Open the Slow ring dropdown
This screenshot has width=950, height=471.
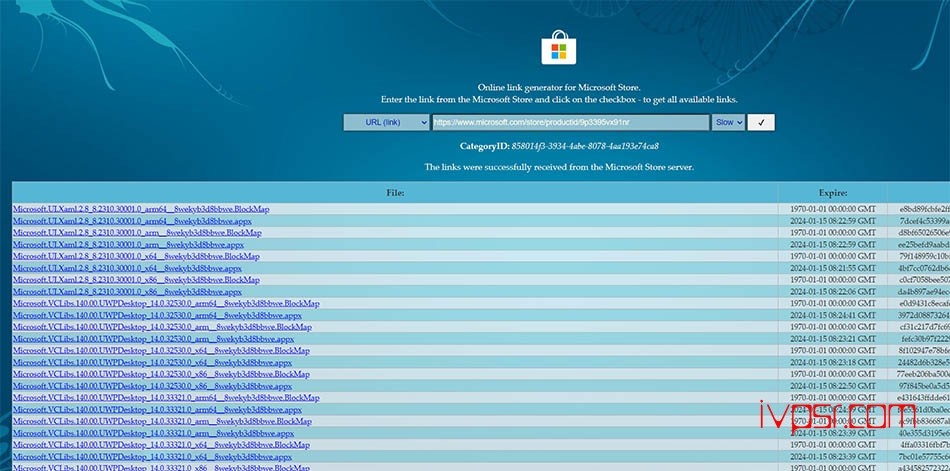pyautogui.click(x=728, y=122)
